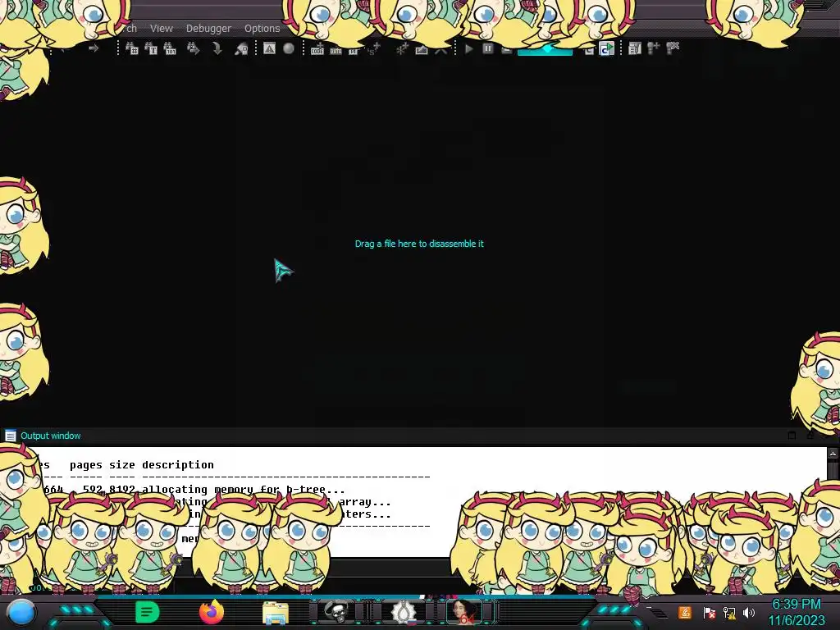840x630 pixels.
Task: Click the orange Java tray icon
Action: (x=685, y=612)
